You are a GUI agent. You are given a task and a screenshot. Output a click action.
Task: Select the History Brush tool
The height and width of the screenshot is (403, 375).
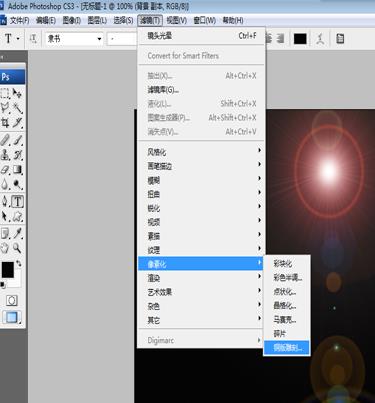click(17, 154)
